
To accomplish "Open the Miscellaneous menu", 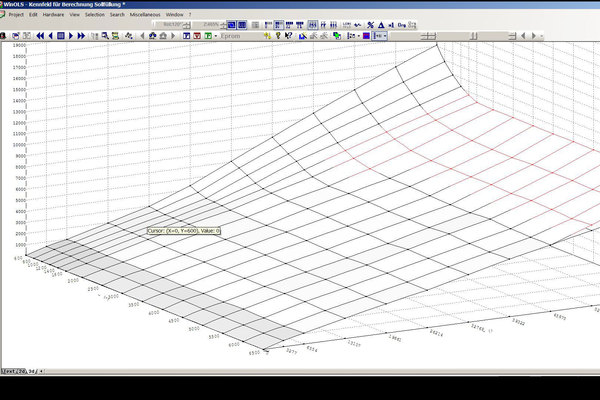I will coord(144,15).
